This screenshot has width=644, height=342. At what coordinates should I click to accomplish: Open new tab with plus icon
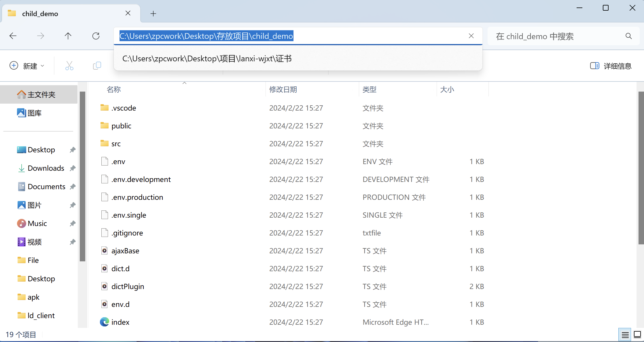(x=153, y=14)
